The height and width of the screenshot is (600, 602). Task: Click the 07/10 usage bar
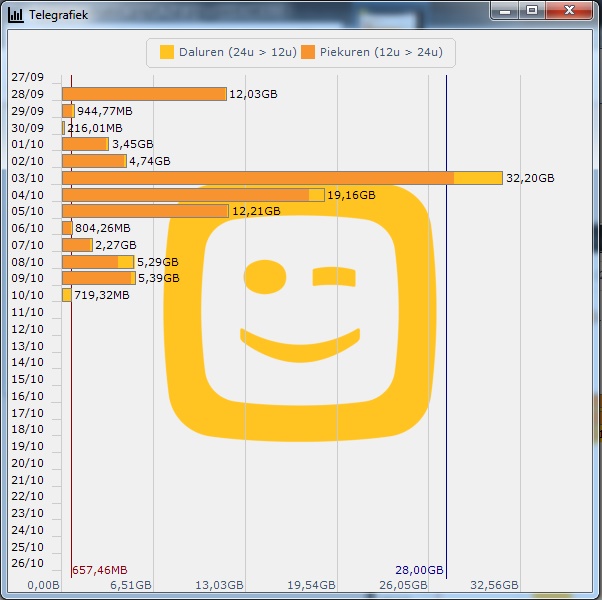(77, 245)
